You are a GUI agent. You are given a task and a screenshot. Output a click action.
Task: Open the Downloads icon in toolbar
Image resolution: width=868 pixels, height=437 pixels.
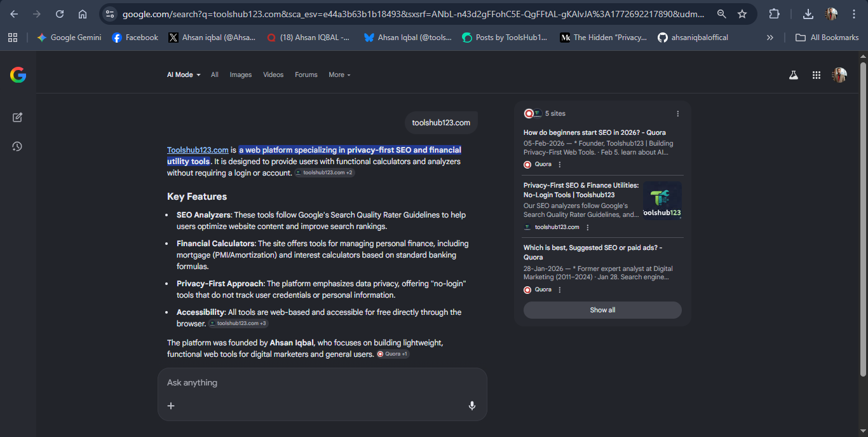tap(808, 14)
